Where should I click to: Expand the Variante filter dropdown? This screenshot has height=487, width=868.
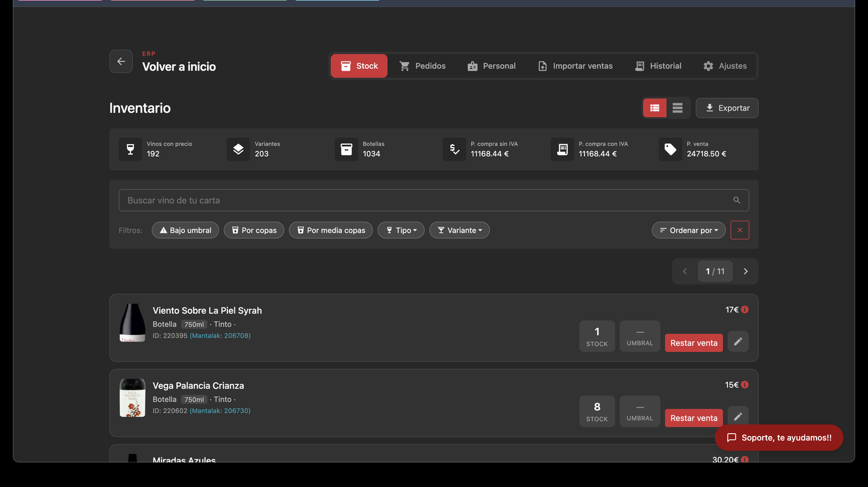(x=459, y=230)
